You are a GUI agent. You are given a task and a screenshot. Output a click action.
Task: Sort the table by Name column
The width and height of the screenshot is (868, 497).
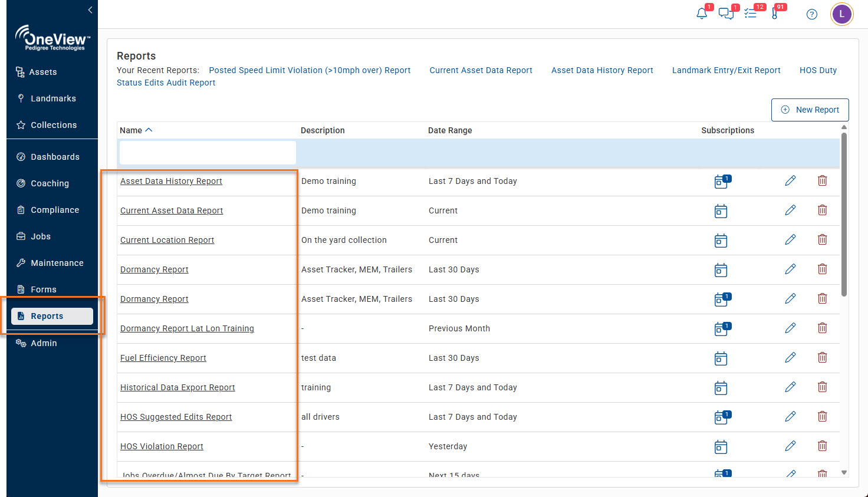coord(136,130)
